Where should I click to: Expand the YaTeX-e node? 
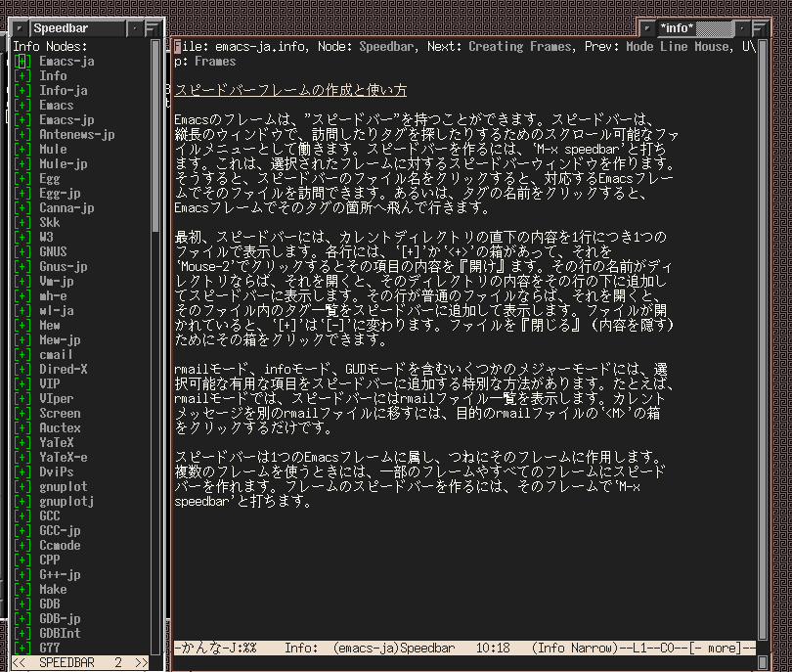22,457
